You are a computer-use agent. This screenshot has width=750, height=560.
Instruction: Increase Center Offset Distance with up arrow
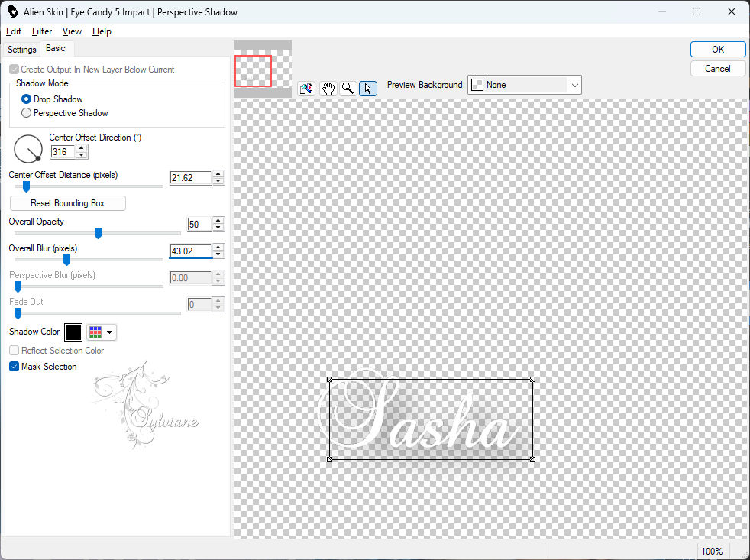218,174
